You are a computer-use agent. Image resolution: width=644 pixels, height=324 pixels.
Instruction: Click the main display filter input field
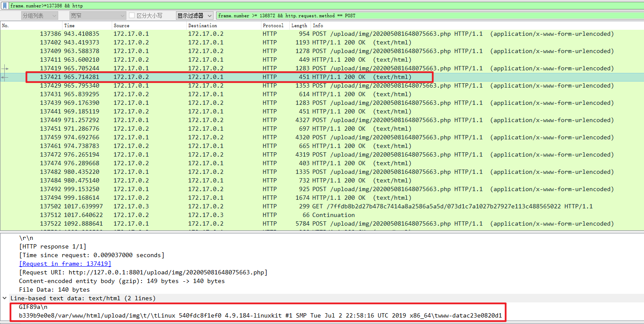(324, 6)
